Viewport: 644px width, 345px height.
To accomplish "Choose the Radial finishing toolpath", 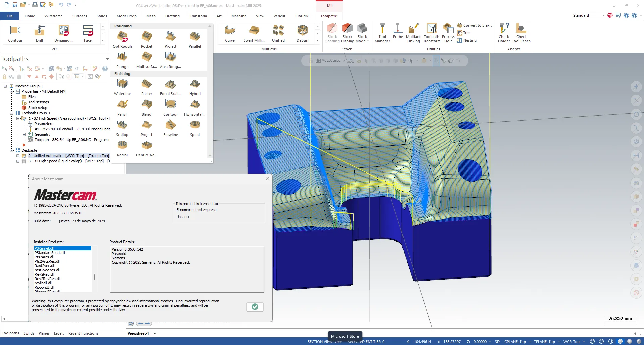I will pos(122,148).
